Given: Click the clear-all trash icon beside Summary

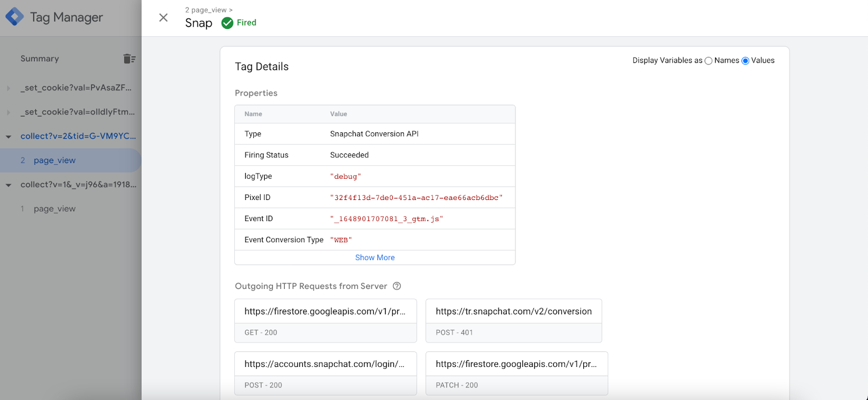Looking at the screenshot, I should tap(129, 59).
